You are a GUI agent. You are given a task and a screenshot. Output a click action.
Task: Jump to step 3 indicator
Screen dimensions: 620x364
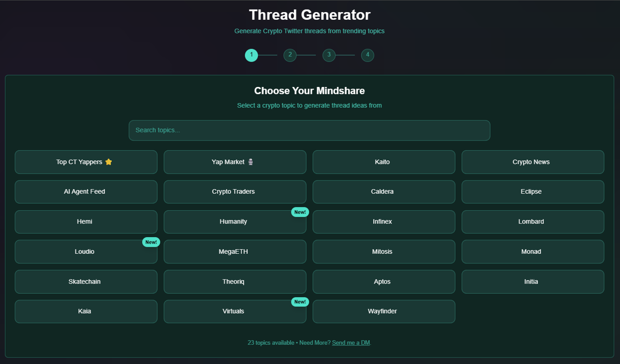pyautogui.click(x=329, y=55)
